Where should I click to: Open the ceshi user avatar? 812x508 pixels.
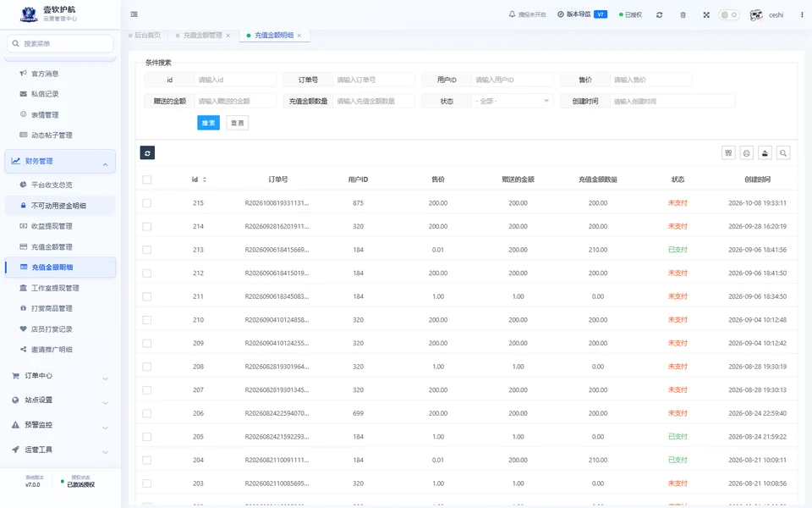pyautogui.click(x=756, y=15)
